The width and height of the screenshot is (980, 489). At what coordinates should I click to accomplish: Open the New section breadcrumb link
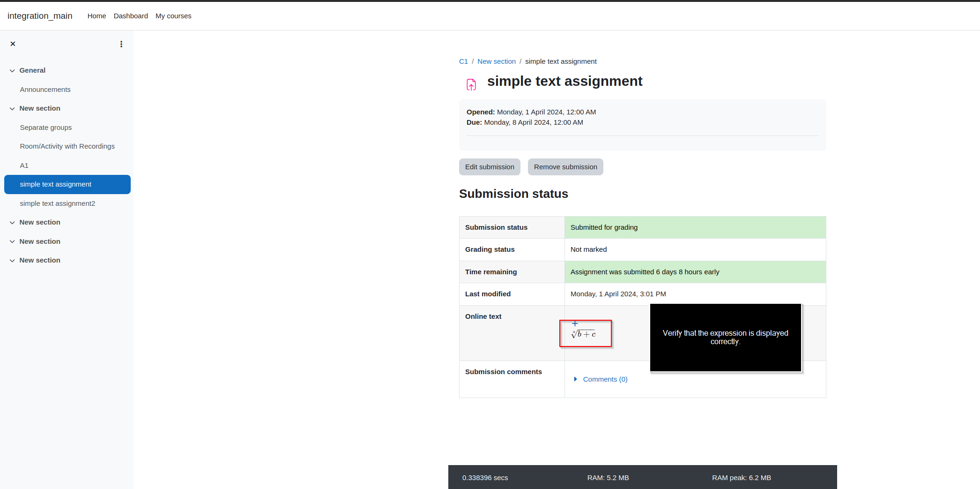pyautogui.click(x=497, y=61)
